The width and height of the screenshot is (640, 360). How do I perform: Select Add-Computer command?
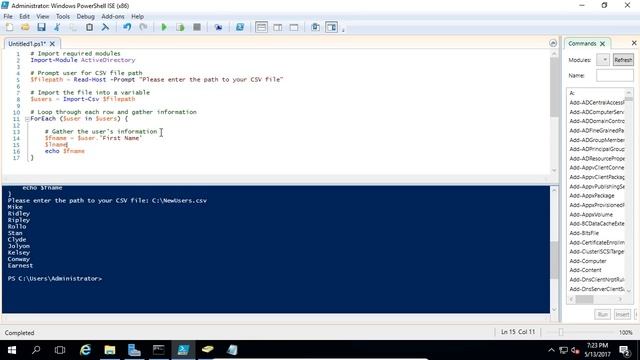[588, 261]
